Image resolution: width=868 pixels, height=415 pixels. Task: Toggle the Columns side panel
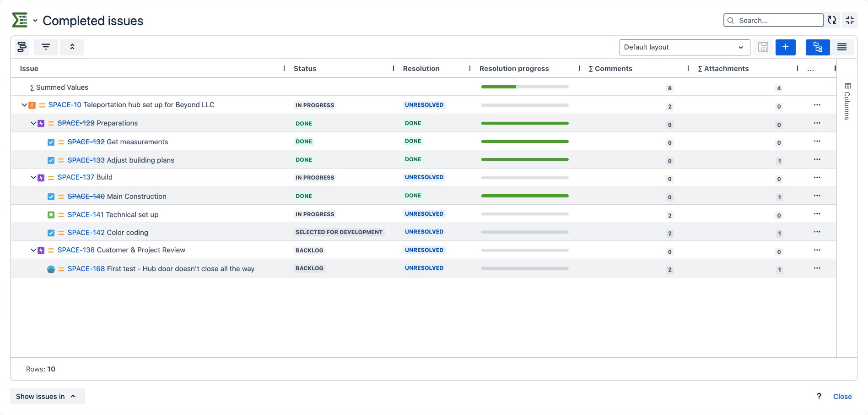(847, 102)
